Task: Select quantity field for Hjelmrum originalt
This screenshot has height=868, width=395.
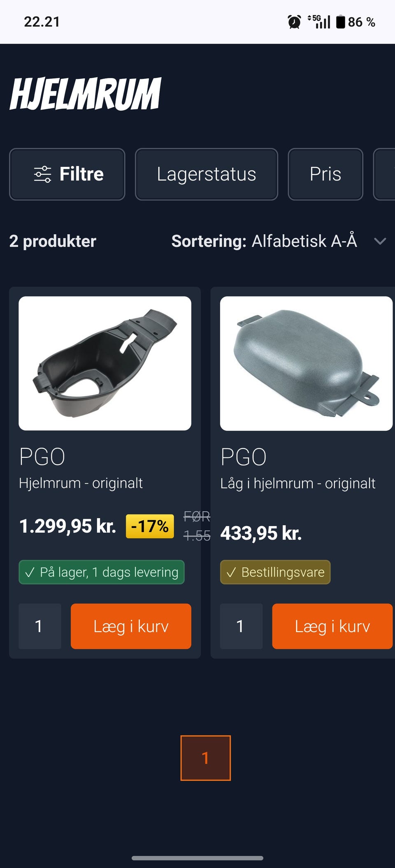Action: point(39,626)
